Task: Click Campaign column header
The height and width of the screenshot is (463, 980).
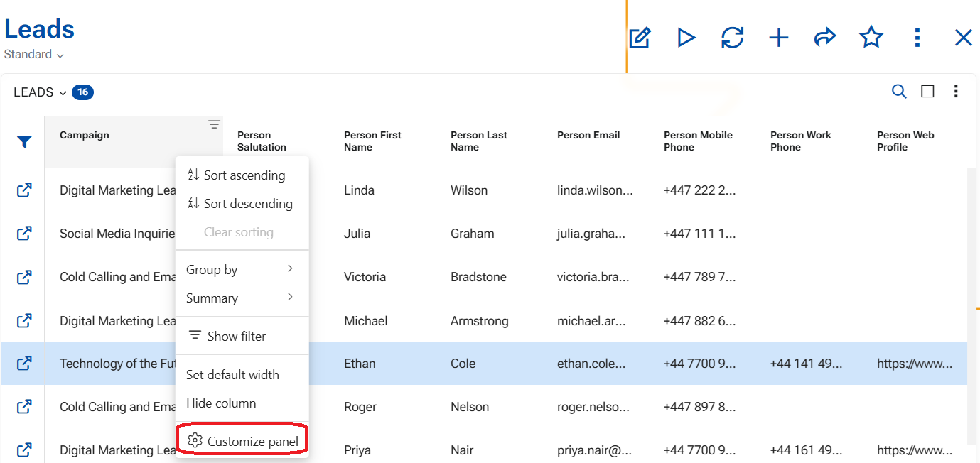Action: (x=85, y=136)
